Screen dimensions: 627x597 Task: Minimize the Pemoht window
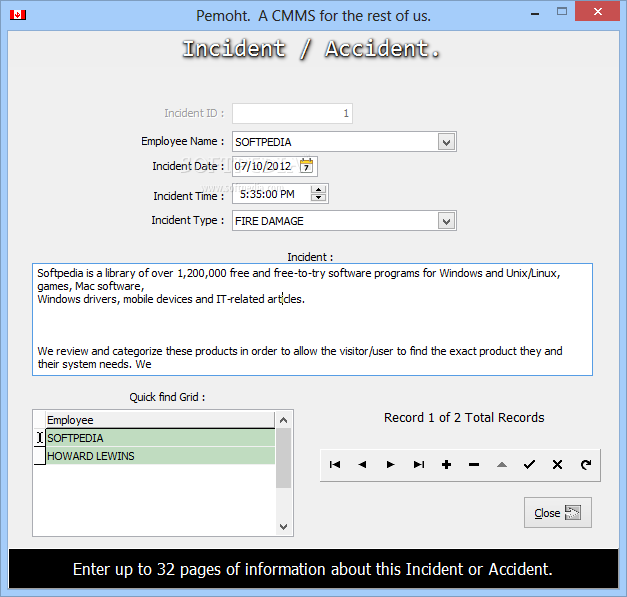[x=535, y=13]
